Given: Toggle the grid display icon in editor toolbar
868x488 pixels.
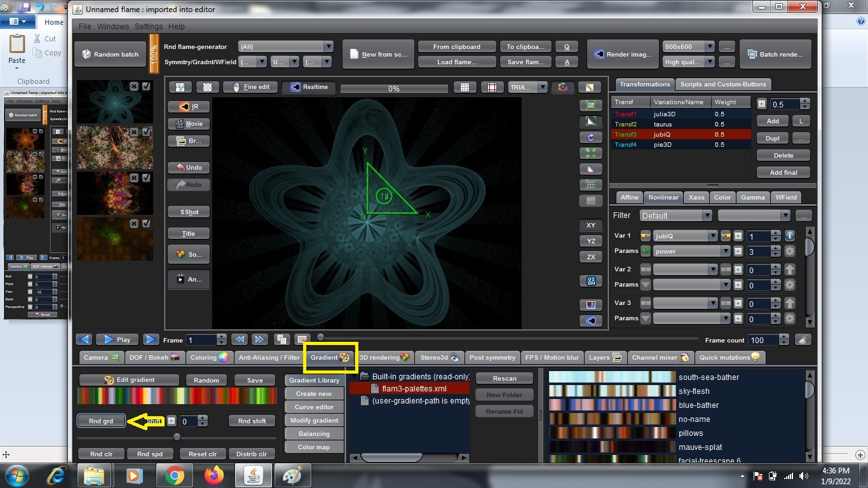Looking at the screenshot, I should tap(465, 87).
